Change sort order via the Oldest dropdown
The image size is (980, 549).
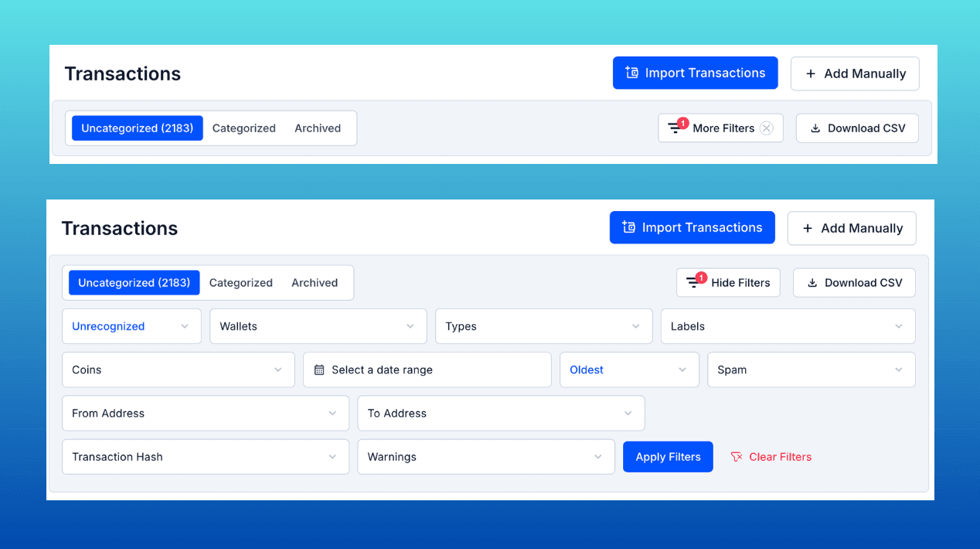[629, 370]
